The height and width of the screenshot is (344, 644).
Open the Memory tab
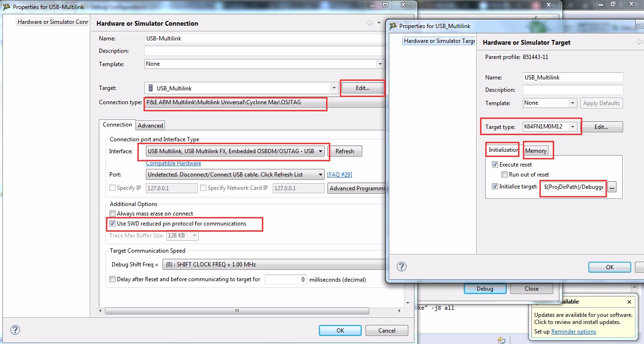[x=536, y=151]
